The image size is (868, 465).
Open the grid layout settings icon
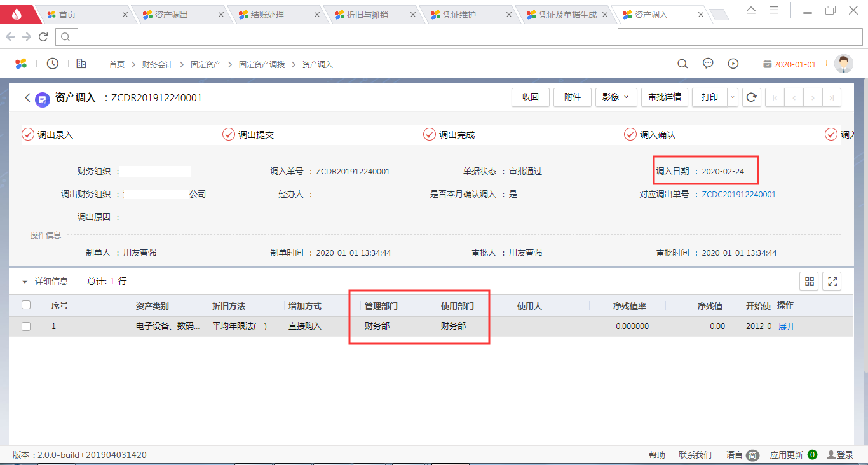[x=809, y=281]
